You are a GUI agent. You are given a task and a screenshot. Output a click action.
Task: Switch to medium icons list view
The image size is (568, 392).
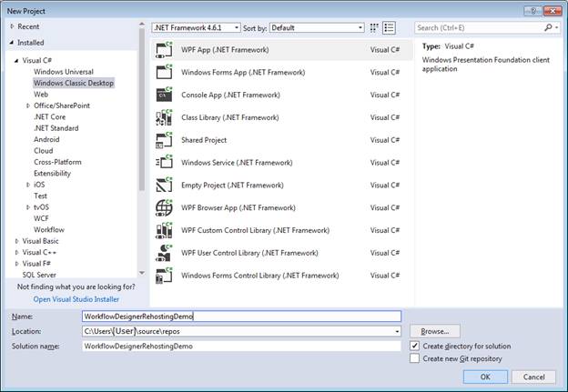(x=389, y=28)
